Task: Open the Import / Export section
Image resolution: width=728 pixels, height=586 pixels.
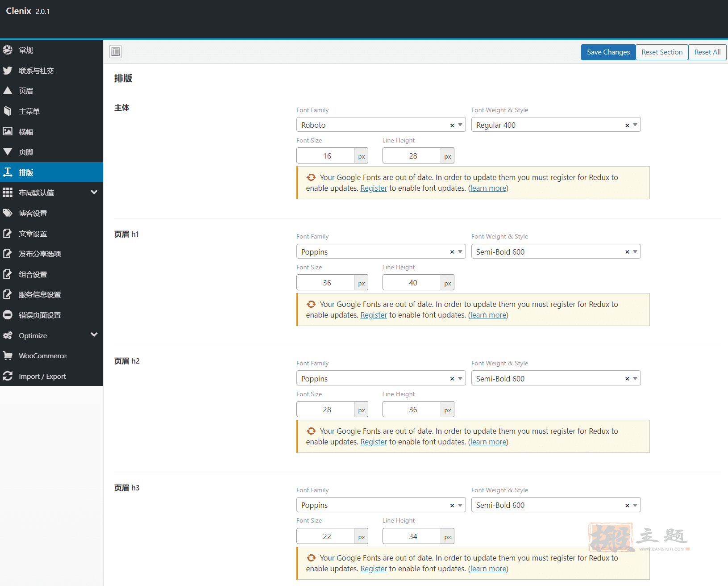Action: tap(51, 376)
